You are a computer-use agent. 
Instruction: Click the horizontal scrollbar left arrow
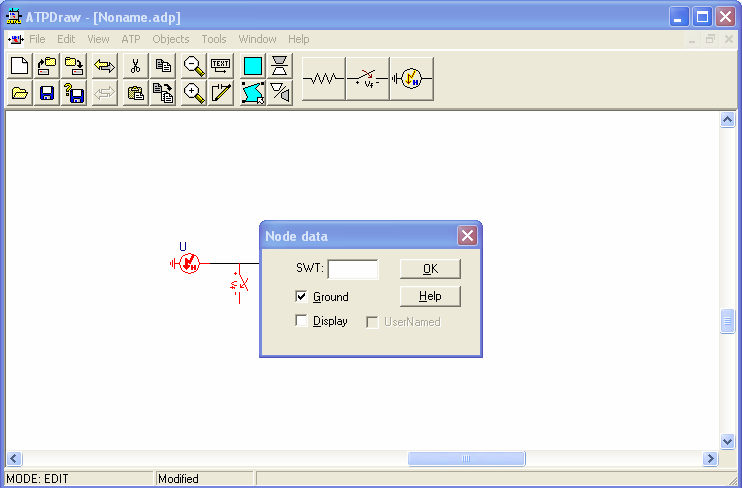click(14, 458)
